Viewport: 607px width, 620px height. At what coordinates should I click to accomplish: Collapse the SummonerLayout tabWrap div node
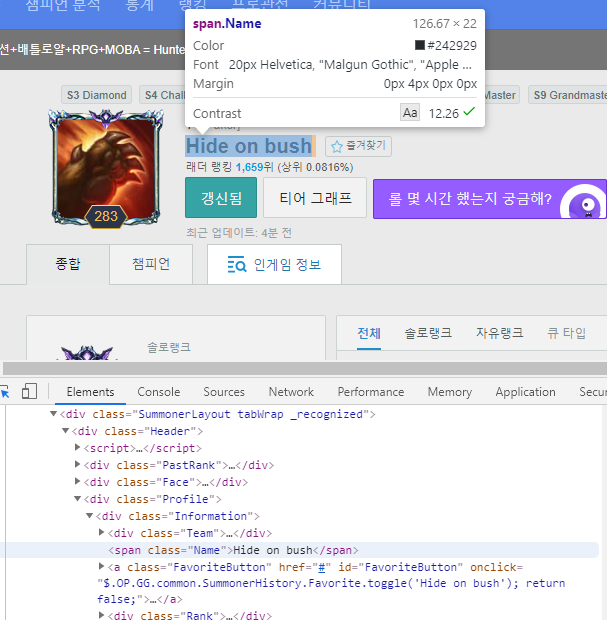53,414
